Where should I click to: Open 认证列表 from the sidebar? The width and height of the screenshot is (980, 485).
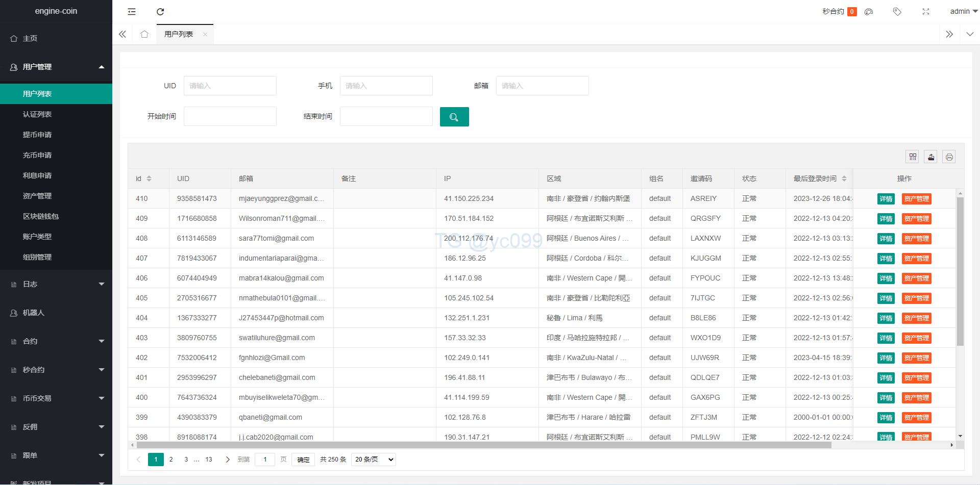(x=37, y=114)
